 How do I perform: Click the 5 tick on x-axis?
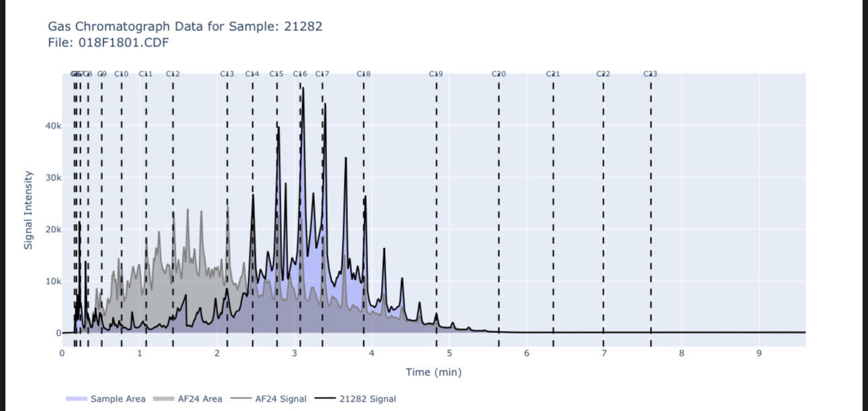click(x=449, y=353)
